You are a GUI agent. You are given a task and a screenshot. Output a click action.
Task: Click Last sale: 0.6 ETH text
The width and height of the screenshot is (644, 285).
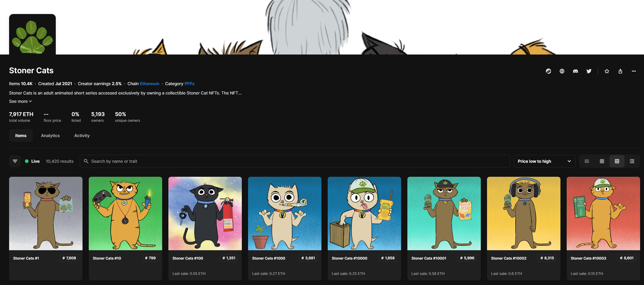(x=506, y=274)
